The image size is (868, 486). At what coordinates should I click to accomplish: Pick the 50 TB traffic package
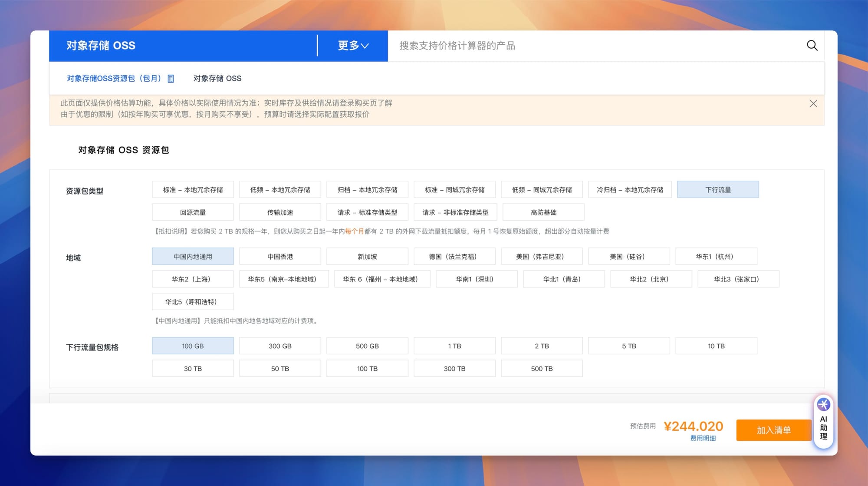[280, 369]
